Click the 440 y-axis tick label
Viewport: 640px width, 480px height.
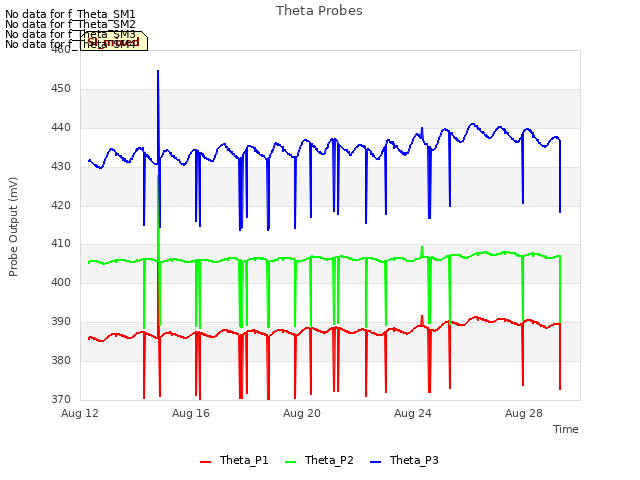pyautogui.click(x=61, y=128)
